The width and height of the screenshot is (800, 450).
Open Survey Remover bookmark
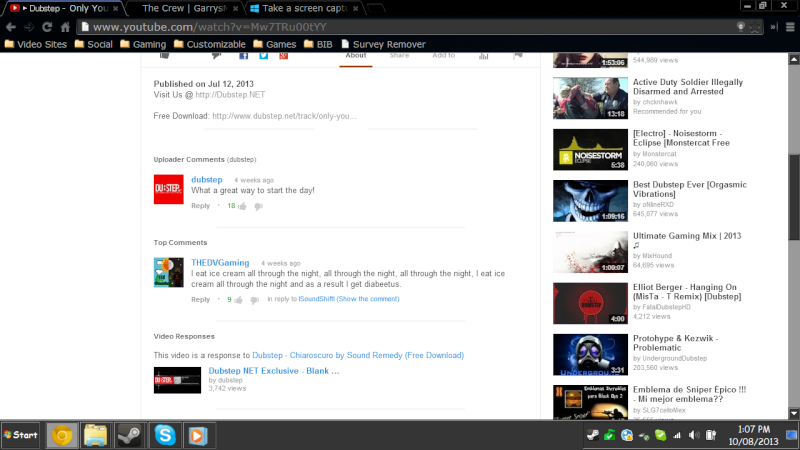pyautogui.click(x=383, y=44)
